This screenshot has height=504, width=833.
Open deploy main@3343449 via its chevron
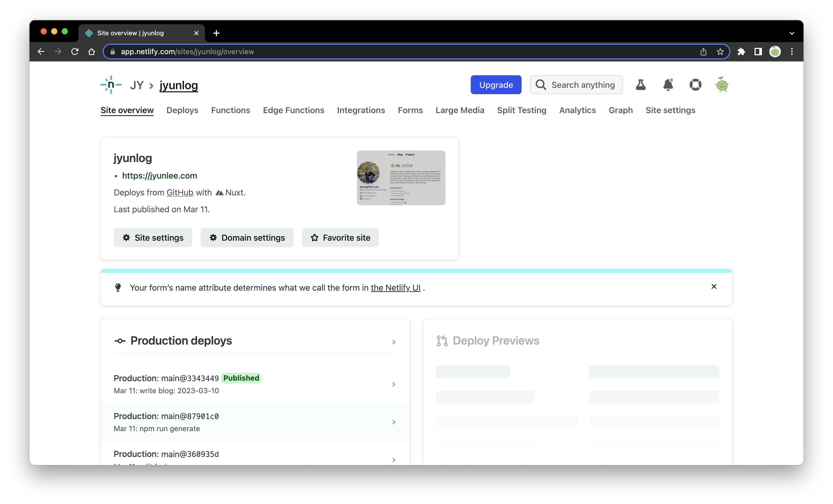[x=394, y=384]
